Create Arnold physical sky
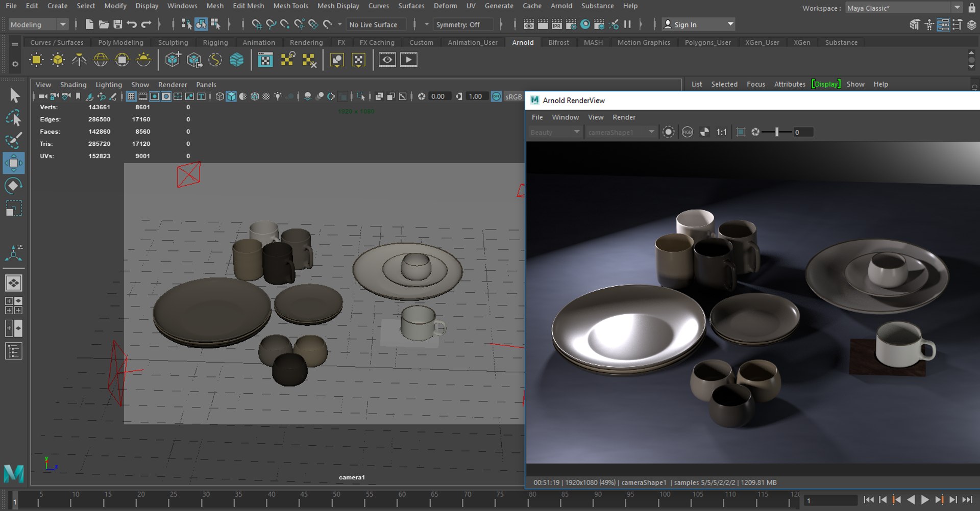Viewport: 980px width, 511px height. [x=143, y=60]
